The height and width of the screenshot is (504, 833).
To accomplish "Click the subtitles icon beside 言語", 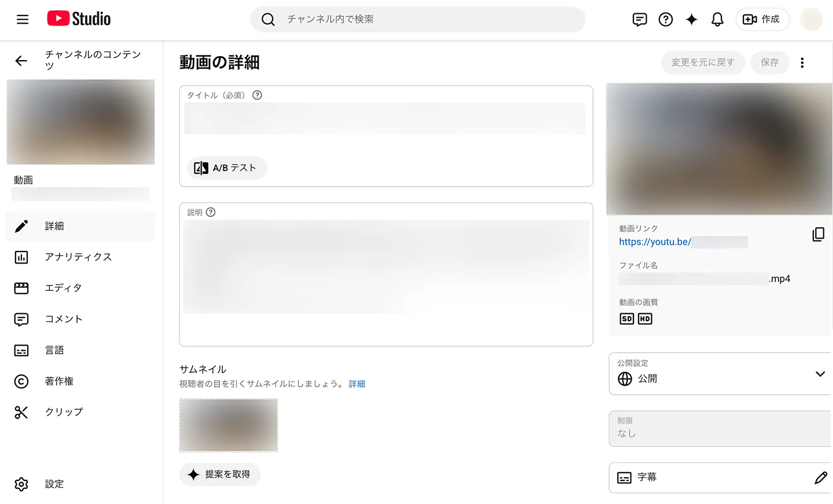I will coord(21,350).
